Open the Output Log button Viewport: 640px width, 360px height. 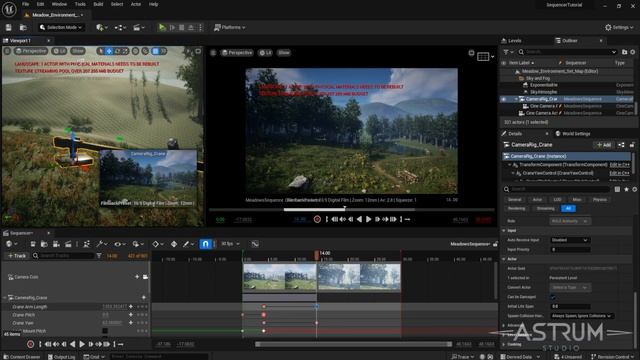click(61, 357)
